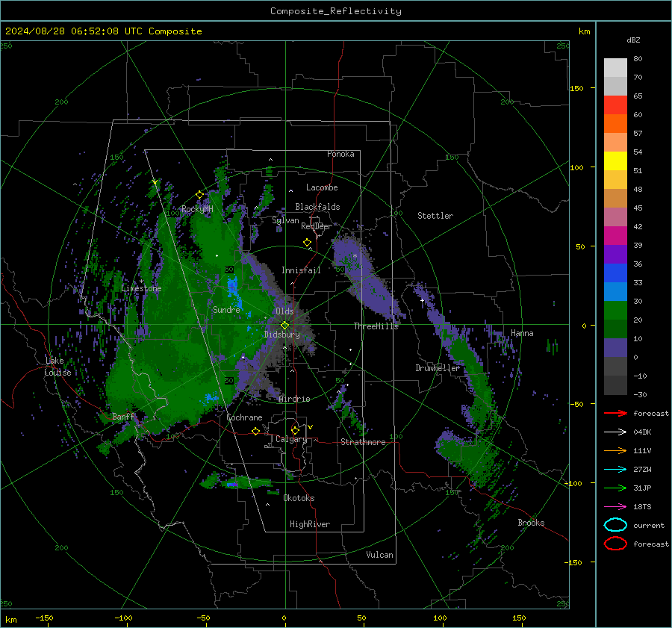The height and width of the screenshot is (628, 672).
Task: Click the Vulcan town label
Action: (x=380, y=555)
